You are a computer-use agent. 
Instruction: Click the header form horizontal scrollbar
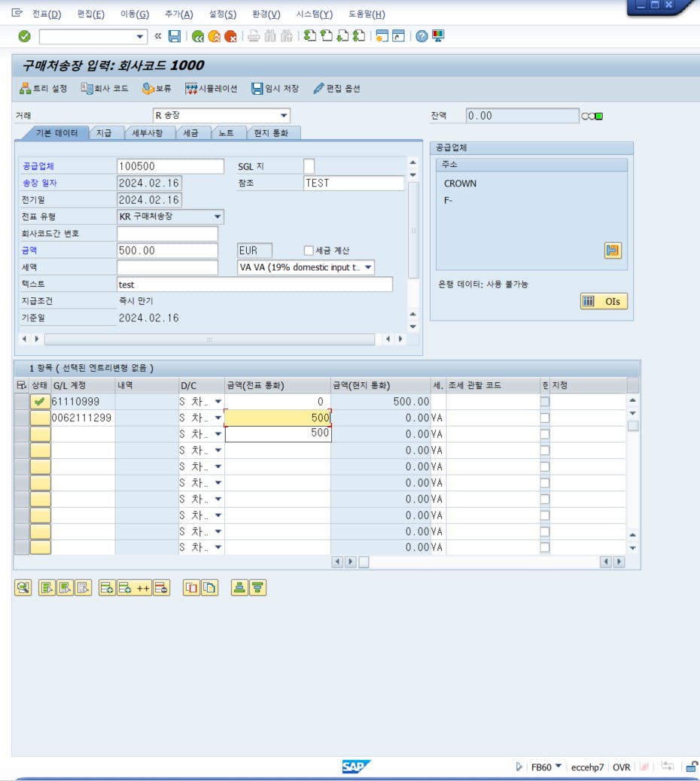point(209,339)
